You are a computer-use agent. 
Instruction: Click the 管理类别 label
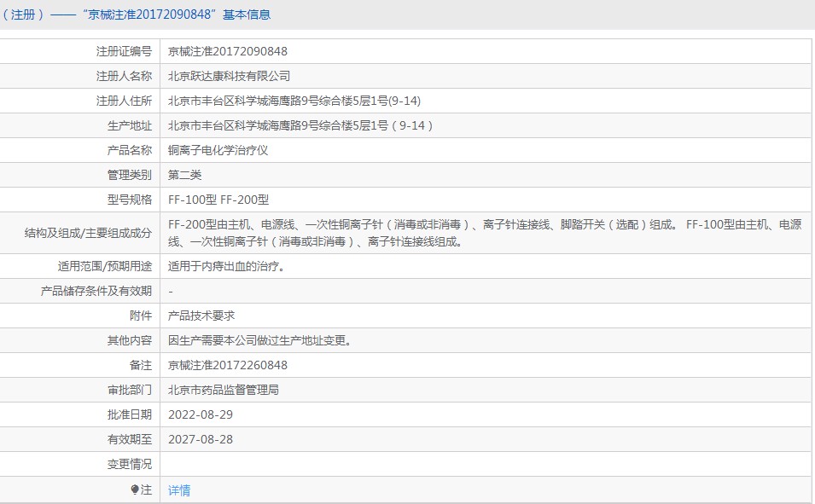tap(130, 175)
